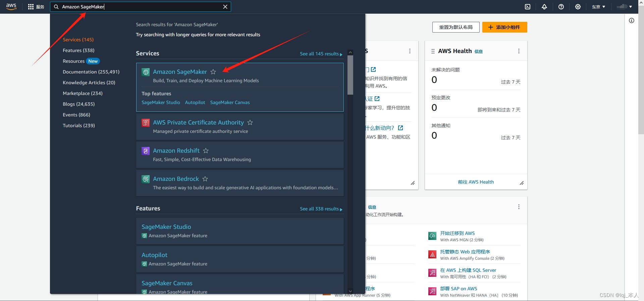Viewport: 644px width, 301px height.
Task: Select the Services (145) filter
Action: pyautogui.click(x=78, y=40)
